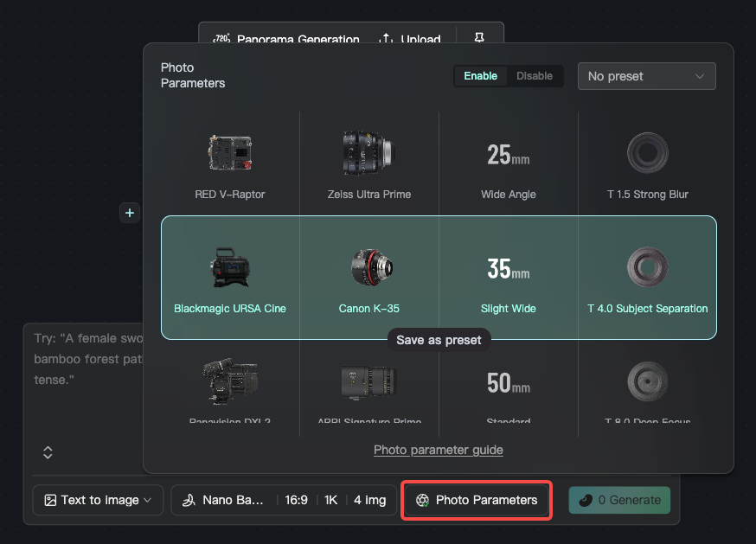Viewport: 756px width, 544px height.
Task: Choose the ARRI Signature Prime lens icon
Action: coord(368,382)
